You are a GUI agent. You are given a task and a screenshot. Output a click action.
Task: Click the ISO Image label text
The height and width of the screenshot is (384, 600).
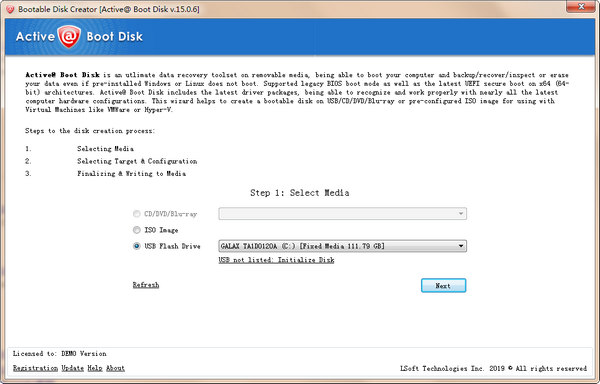[x=161, y=230]
